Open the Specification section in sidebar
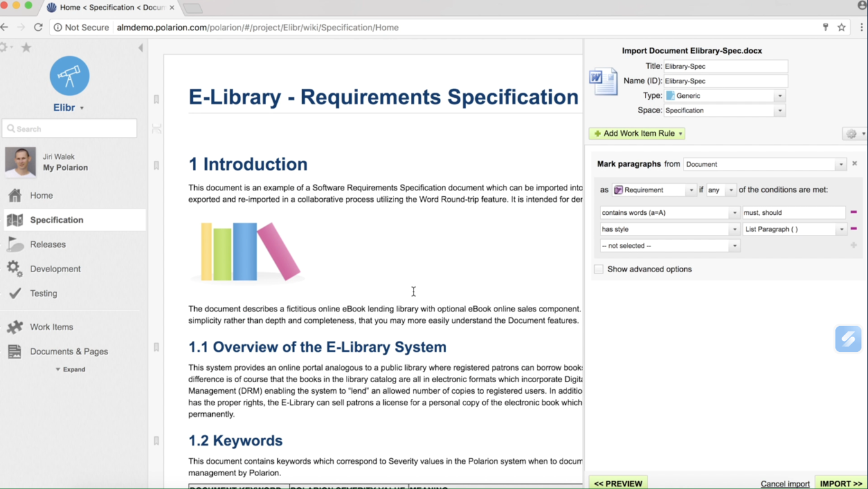 pos(57,220)
